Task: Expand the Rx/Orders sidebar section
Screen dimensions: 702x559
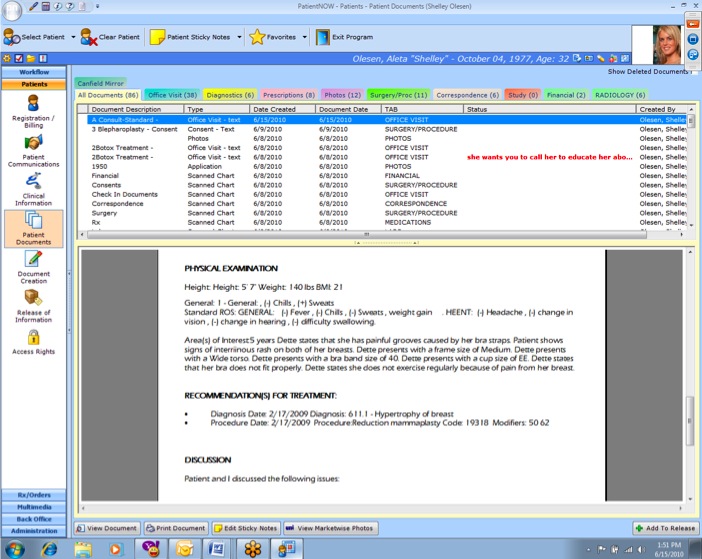Action: [34, 495]
